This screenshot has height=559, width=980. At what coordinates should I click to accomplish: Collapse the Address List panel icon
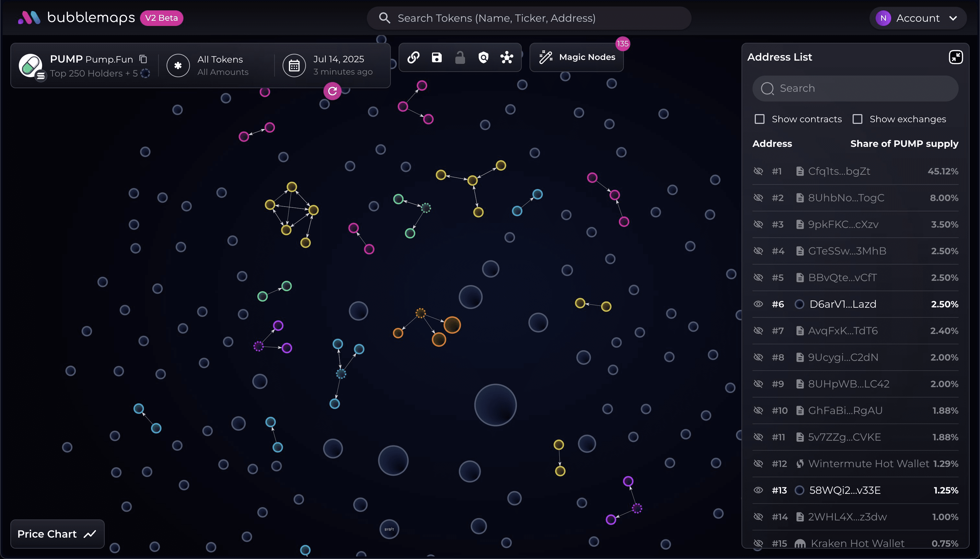[956, 57]
